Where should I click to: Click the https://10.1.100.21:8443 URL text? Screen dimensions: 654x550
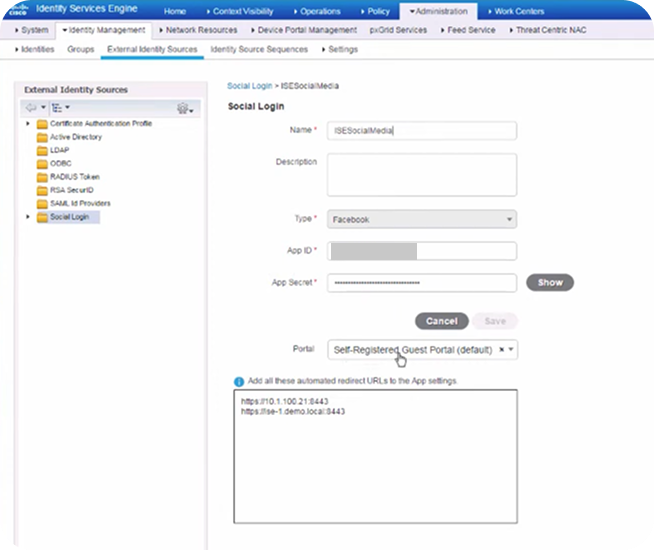[x=284, y=401]
